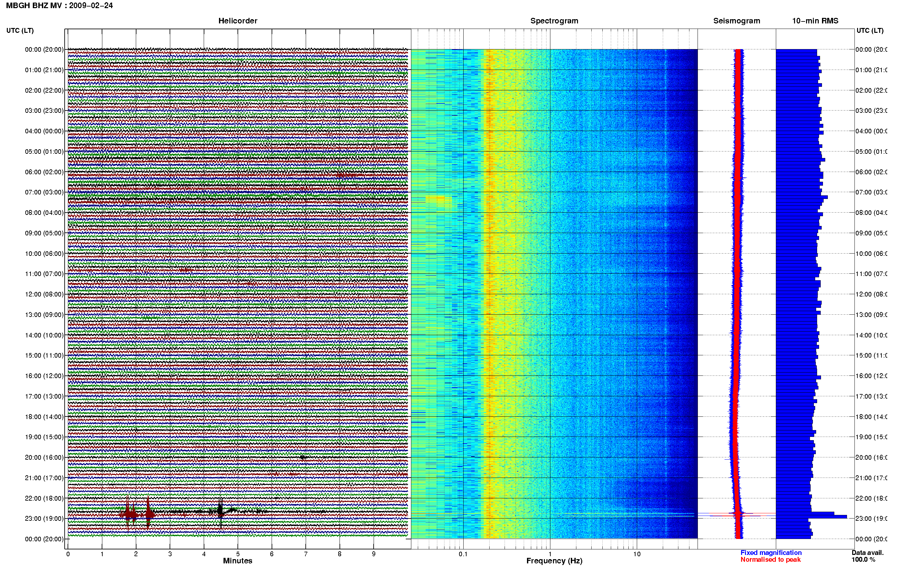Screen dimensions: 924x578
Task: Click the bottom 00:00 (20:00) label on left
Action: point(44,539)
